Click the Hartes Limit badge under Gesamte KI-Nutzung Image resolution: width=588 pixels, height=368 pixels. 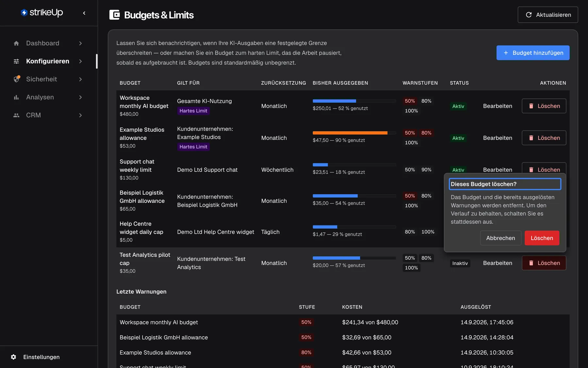pos(193,111)
